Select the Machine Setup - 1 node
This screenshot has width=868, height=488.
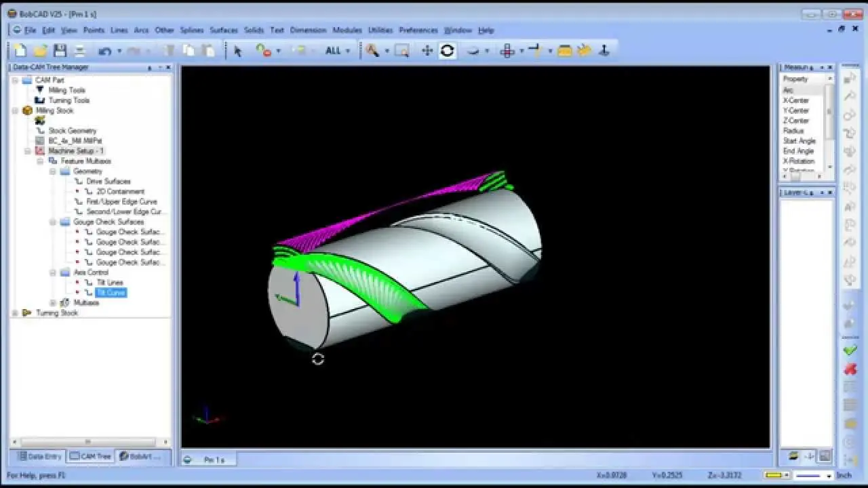[76, 151]
